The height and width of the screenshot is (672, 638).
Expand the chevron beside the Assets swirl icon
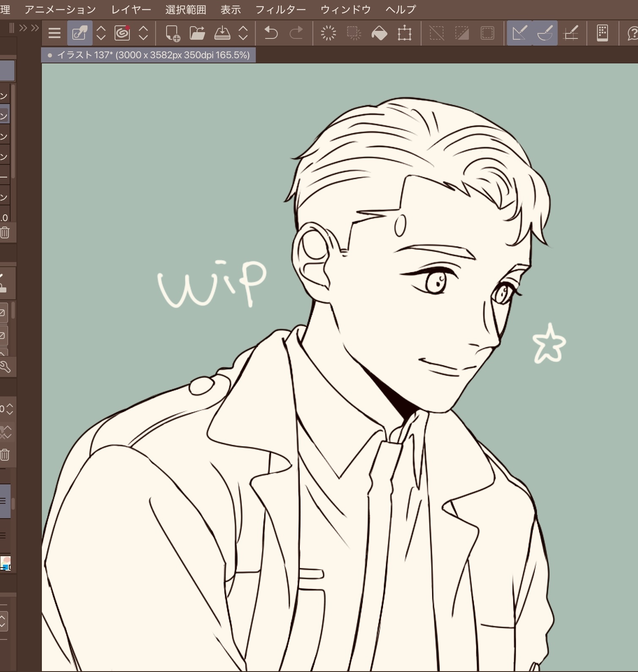click(x=143, y=33)
